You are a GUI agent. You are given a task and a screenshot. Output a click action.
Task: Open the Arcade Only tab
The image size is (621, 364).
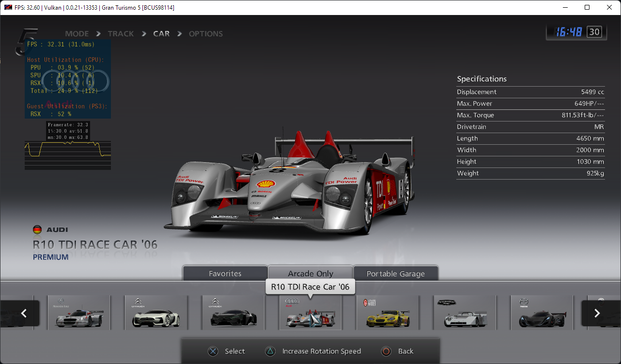pos(310,273)
